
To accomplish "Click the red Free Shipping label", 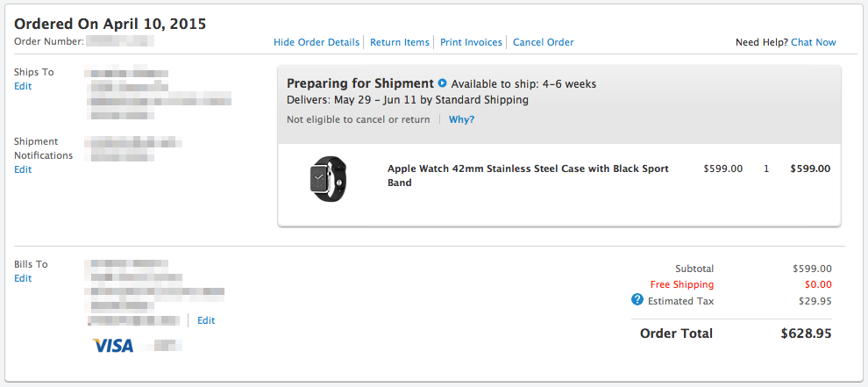I will [681, 284].
